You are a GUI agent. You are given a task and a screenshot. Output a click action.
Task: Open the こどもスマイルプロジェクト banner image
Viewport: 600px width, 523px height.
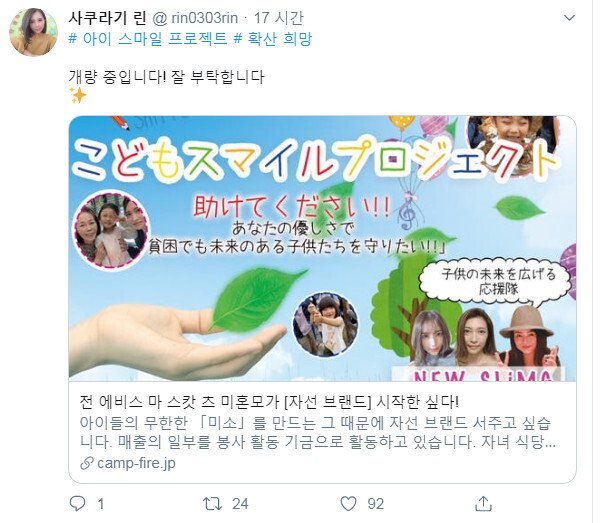pyautogui.click(x=322, y=248)
